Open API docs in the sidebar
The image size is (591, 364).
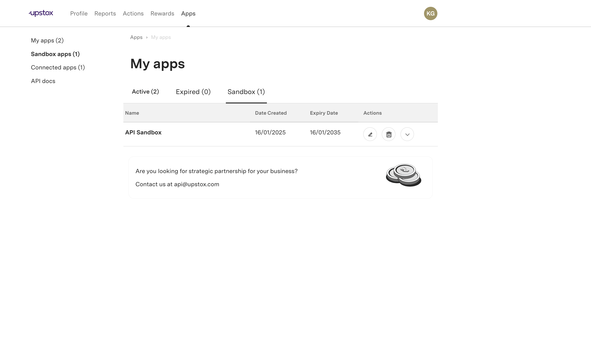click(43, 81)
